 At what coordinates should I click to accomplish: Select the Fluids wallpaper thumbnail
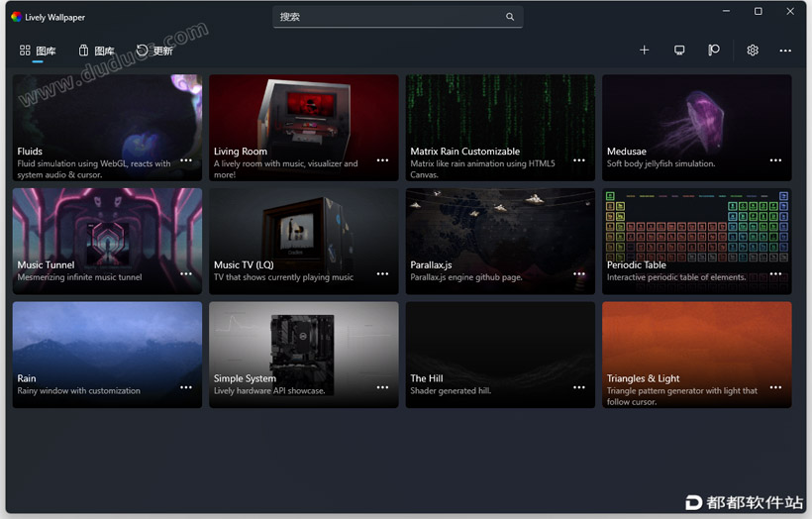coord(107,128)
